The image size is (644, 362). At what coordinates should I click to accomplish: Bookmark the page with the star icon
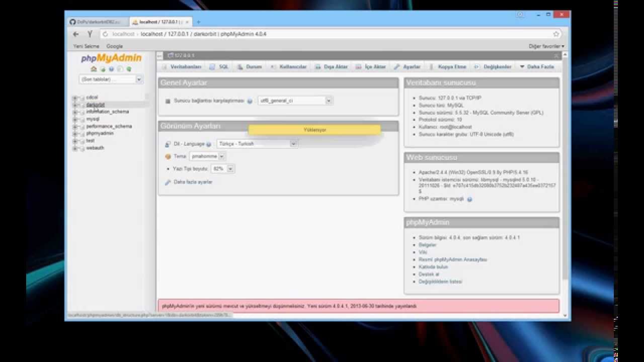point(556,34)
